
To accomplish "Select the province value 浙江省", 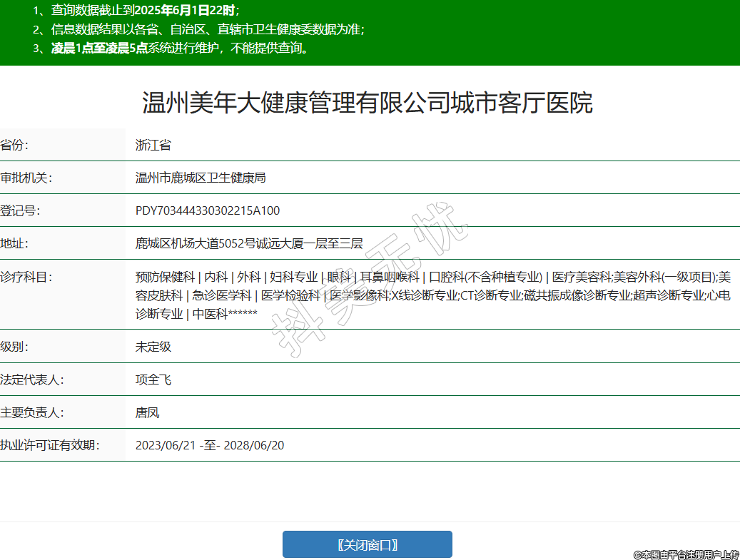I will pos(153,145).
